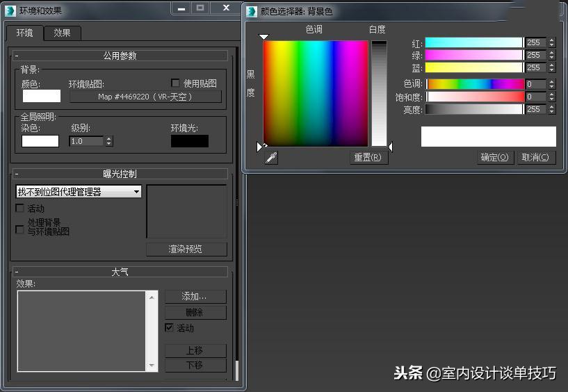
Task: Switch to the 环境 tab
Action: click(x=24, y=33)
